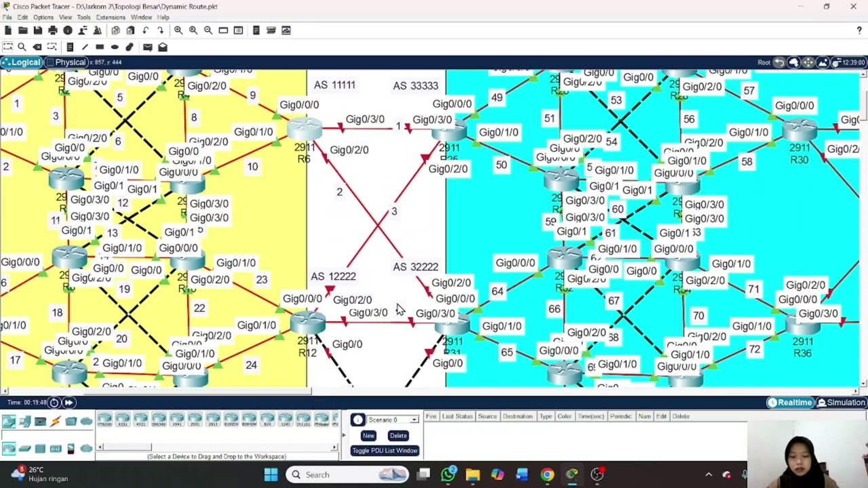Click router R30 in the topology
Screen dimensions: 868x488
pos(800,130)
